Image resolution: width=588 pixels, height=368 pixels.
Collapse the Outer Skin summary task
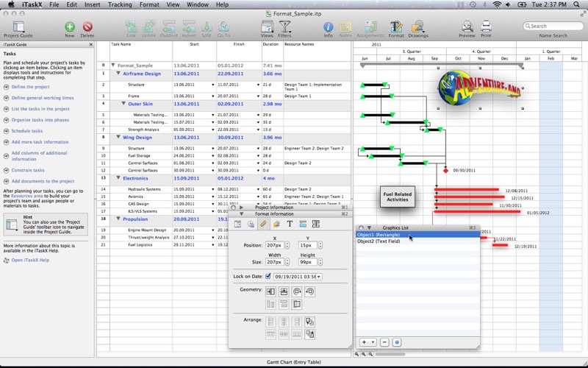(x=123, y=104)
